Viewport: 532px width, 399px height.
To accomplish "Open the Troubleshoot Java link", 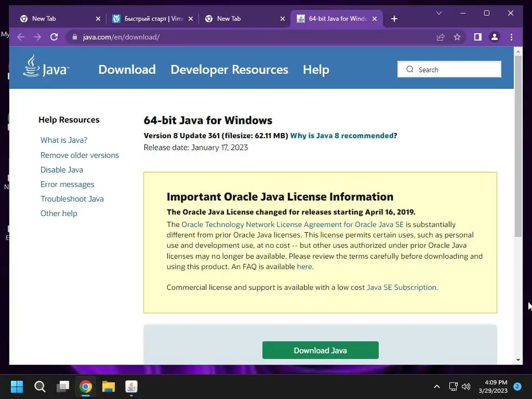I will [72, 199].
